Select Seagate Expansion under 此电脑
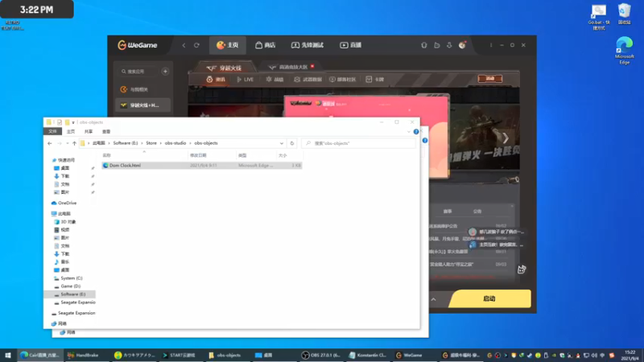 click(75, 302)
